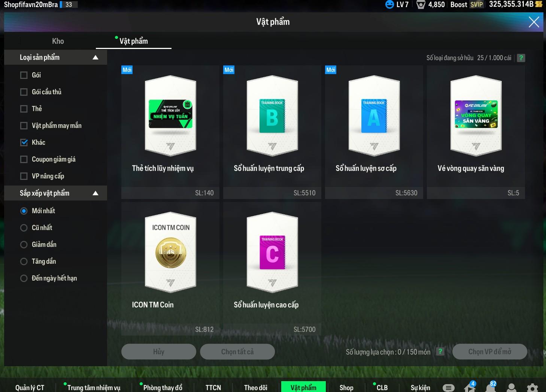This screenshot has height=392, width=546.
Task: Click the blue smiley level icon
Action: (389, 4)
